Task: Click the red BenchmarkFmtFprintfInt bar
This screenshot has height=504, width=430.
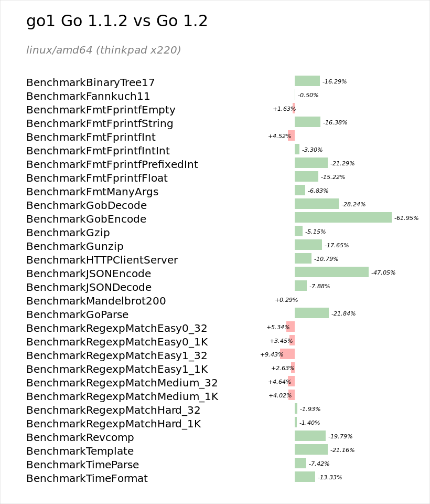Action: click(x=291, y=135)
